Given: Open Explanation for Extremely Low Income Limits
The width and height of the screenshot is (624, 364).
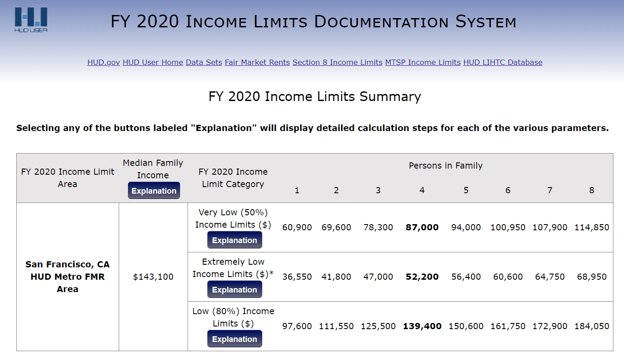Looking at the screenshot, I should [234, 289].
